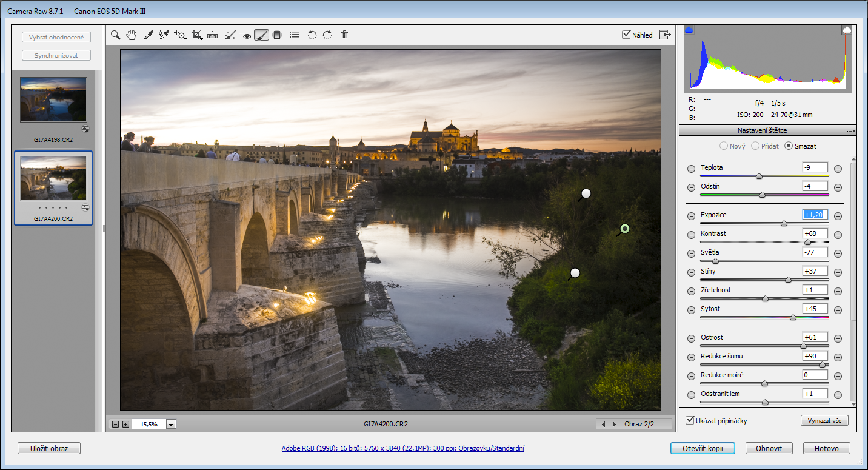868x470 pixels.
Task: Activate the Red Eye removal tool
Action: pos(245,35)
